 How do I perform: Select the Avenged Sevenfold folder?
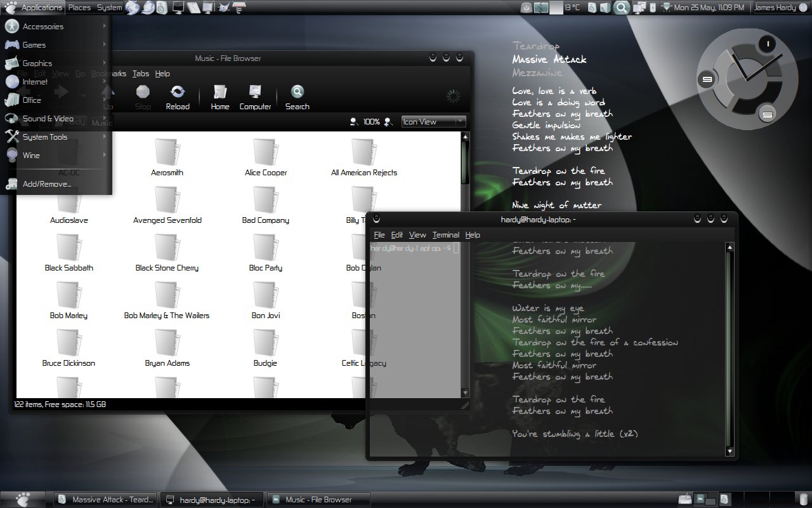point(167,206)
